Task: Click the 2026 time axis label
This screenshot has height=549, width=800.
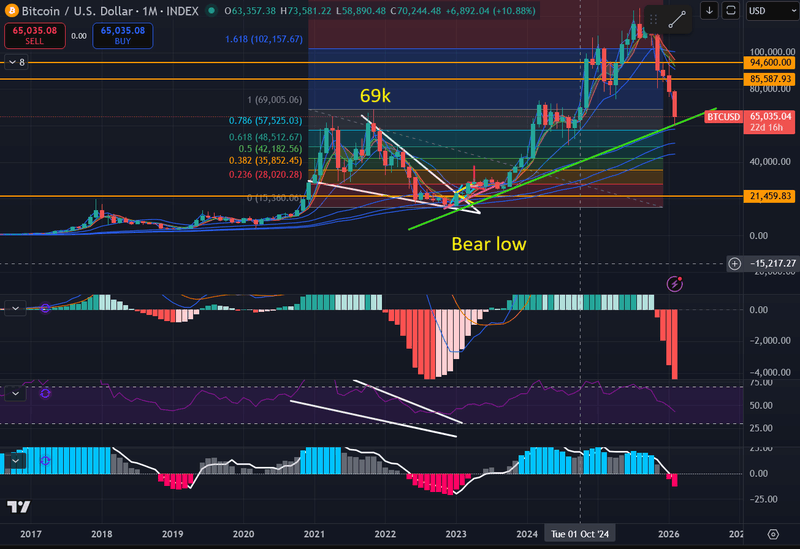Action: [x=668, y=534]
